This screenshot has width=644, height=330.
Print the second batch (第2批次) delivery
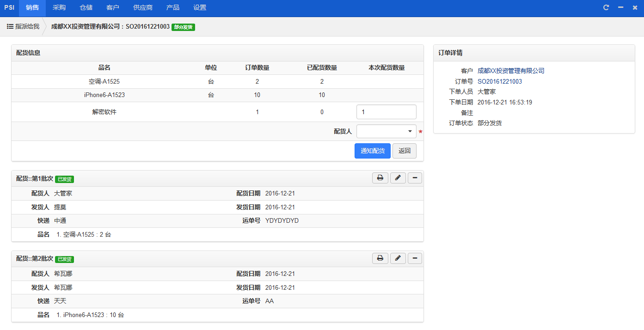pyautogui.click(x=380, y=258)
